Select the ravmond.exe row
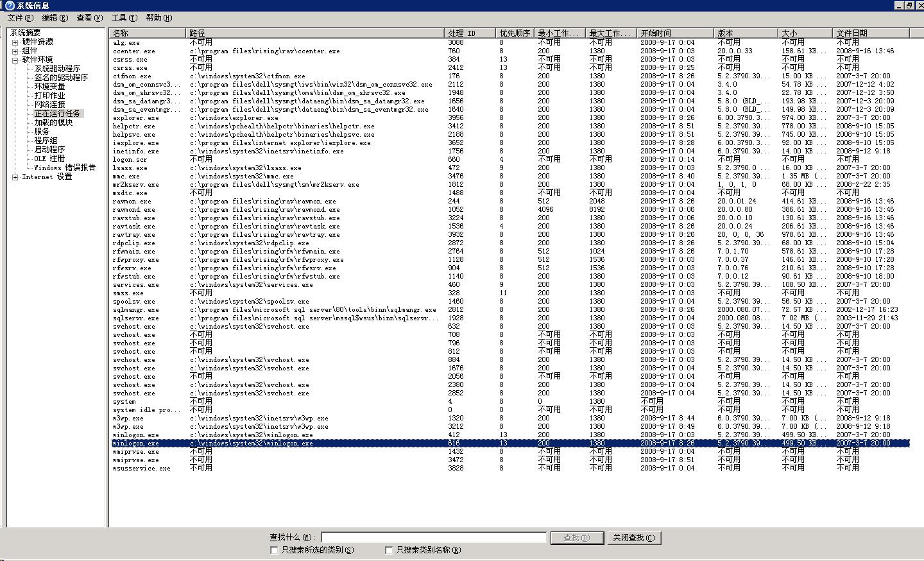 tap(510, 210)
